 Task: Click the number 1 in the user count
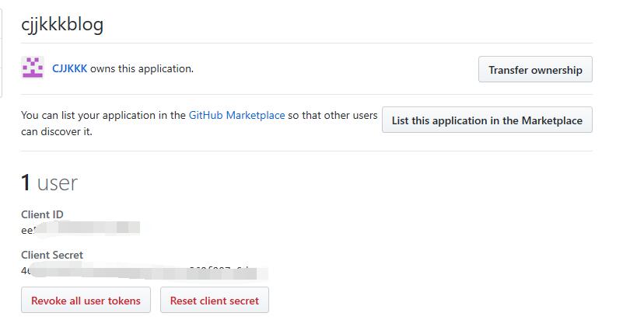(x=26, y=183)
